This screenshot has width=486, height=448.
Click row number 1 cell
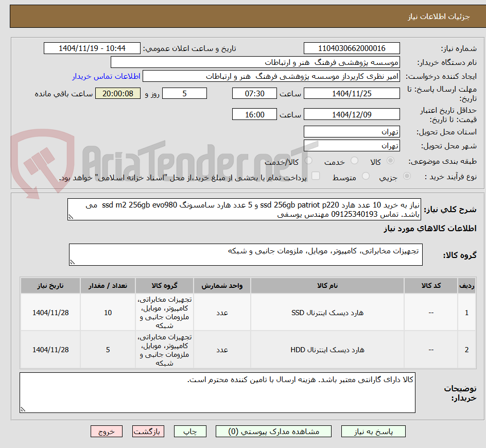pyautogui.click(x=466, y=313)
